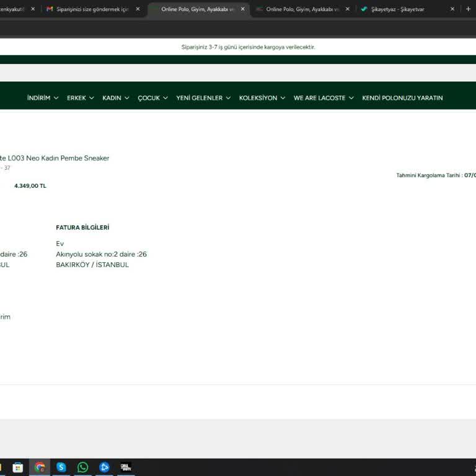Go to KENDİ POLONUZU YARATIN

click(x=402, y=98)
